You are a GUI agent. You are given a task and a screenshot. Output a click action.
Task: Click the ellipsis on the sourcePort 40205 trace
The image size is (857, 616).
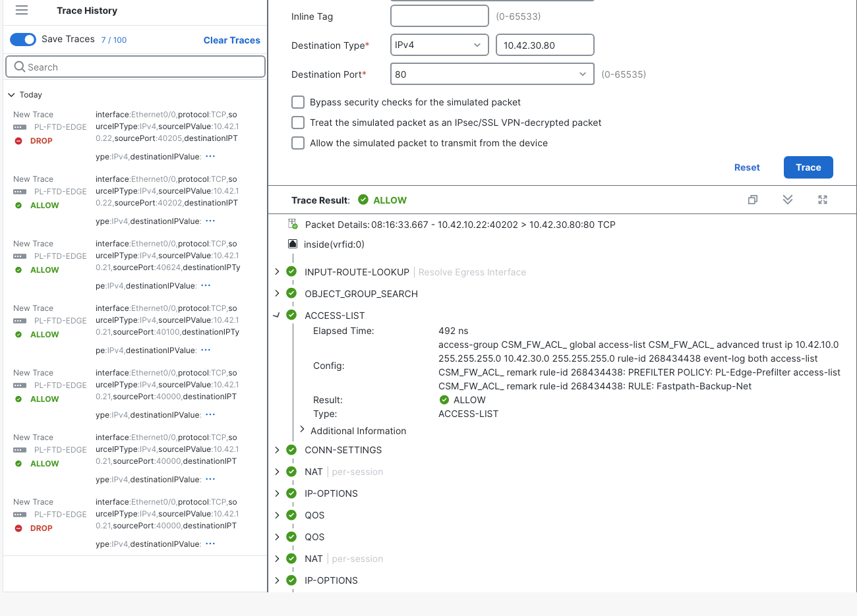click(210, 157)
